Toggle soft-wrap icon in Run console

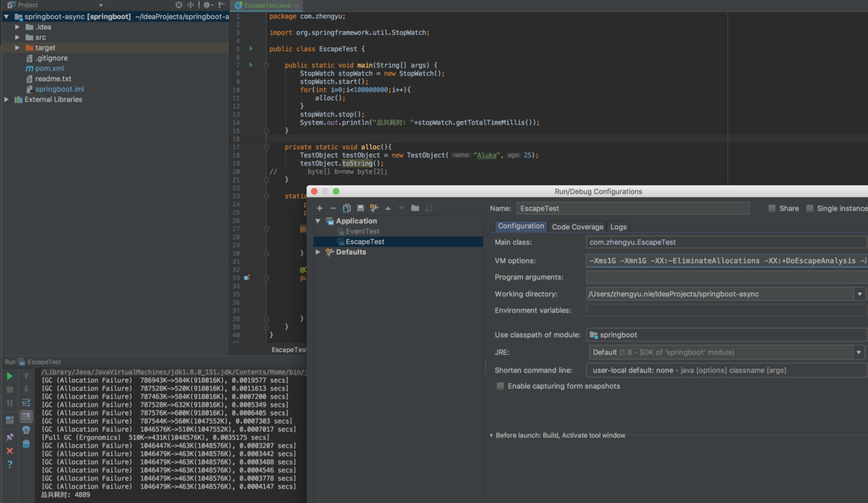click(26, 403)
